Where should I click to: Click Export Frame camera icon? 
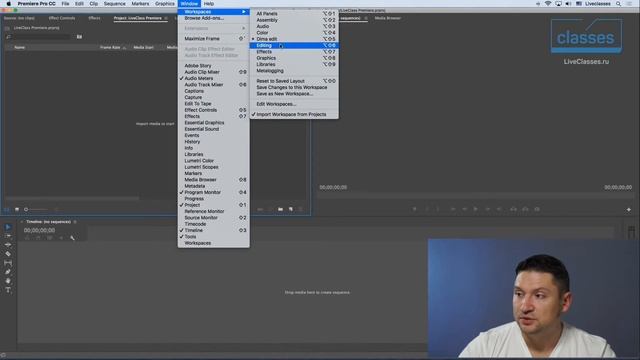[537, 209]
